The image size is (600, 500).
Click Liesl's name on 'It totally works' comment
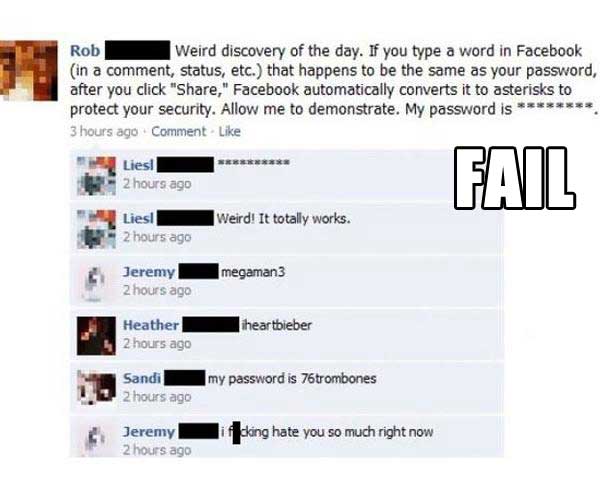[138, 218]
